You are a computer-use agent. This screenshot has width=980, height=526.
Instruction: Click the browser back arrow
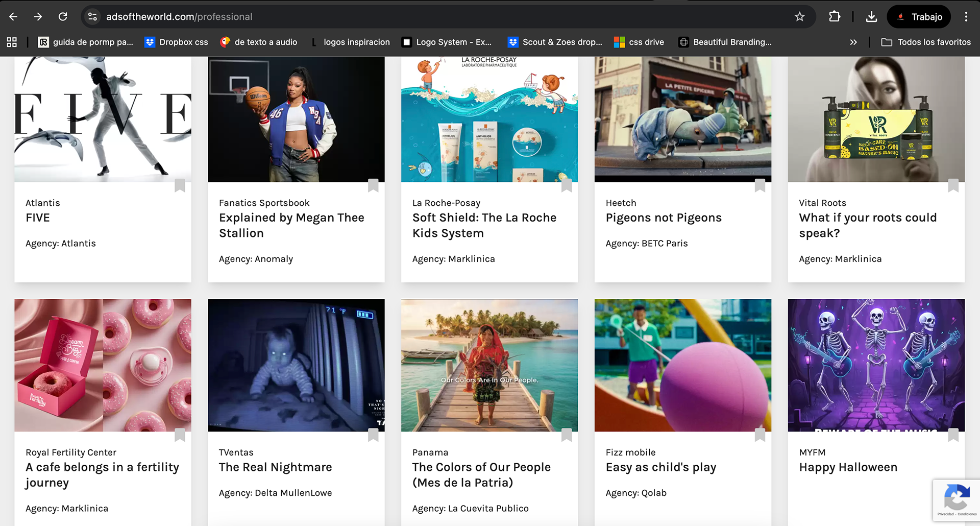coord(13,17)
